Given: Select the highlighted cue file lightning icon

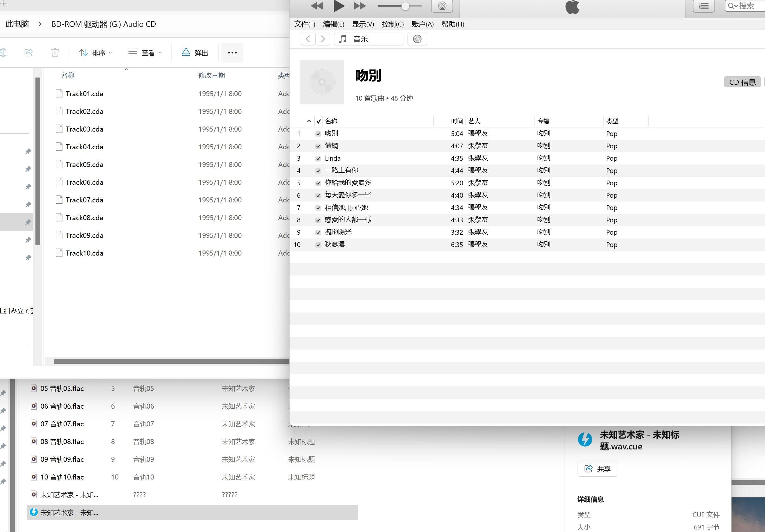Looking at the screenshot, I should [34, 512].
